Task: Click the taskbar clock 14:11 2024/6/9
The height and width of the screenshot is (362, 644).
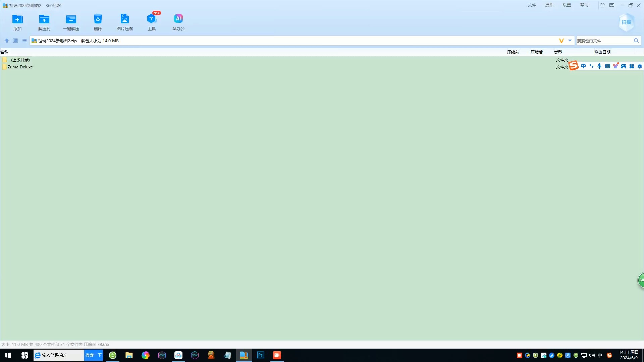Action: (629, 355)
